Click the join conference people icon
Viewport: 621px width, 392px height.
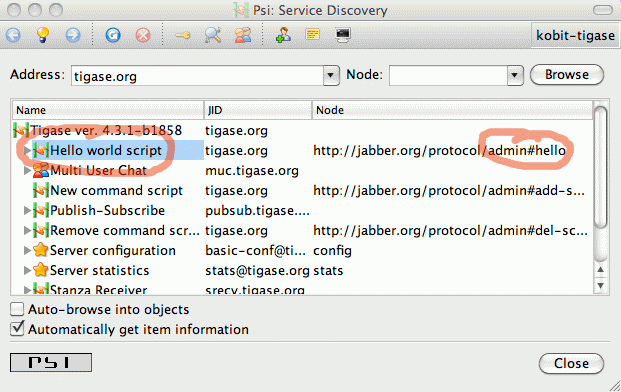(x=243, y=35)
